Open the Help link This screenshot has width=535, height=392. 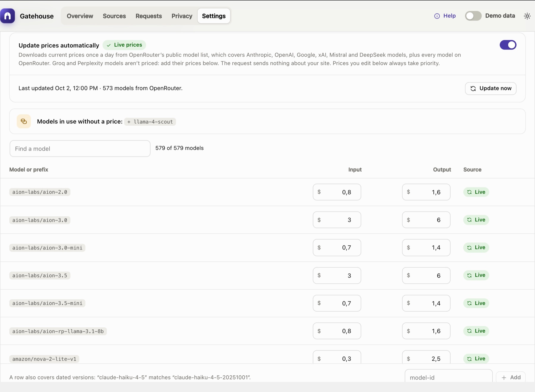click(x=445, y=16)
